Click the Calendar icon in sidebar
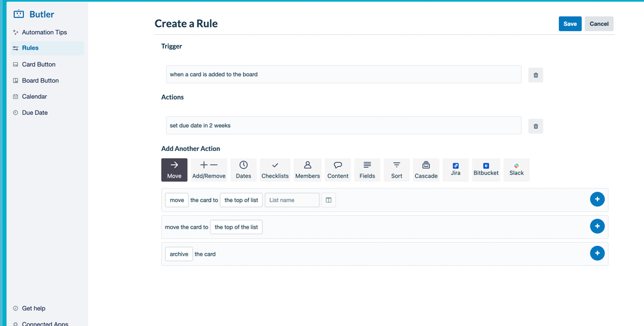The width and height of the screenshot is (644, 326). pos(15,97)
